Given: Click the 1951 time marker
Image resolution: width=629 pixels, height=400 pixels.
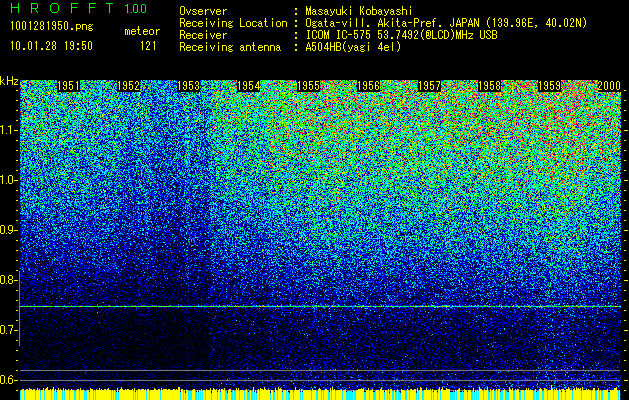Looking at the screenshot, I should tap(69, 86).
